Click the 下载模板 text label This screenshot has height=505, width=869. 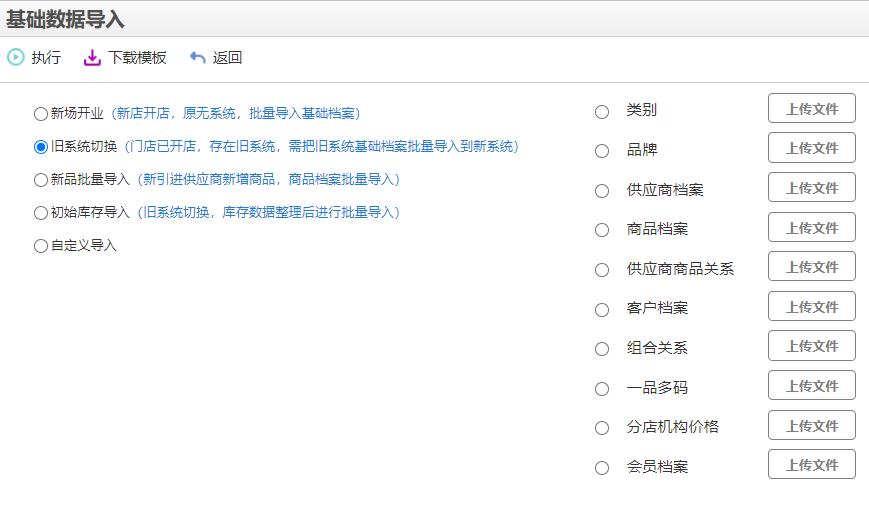(x=137, y=58)
